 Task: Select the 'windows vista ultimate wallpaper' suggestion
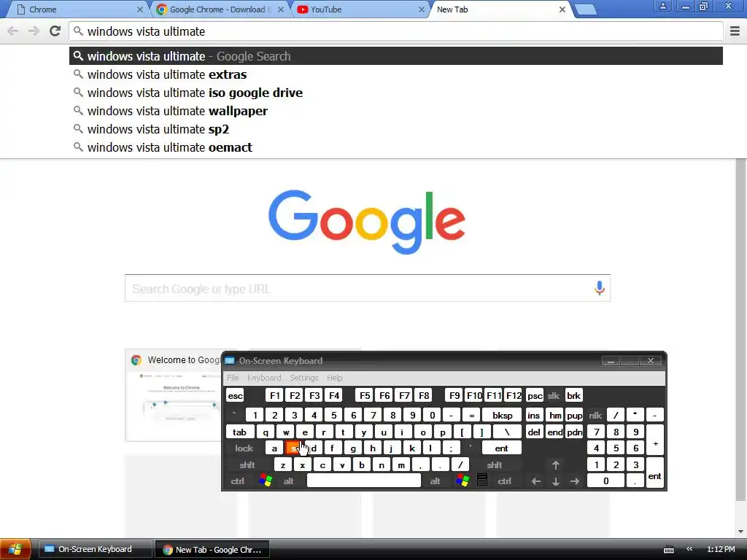tap(396, 111)
